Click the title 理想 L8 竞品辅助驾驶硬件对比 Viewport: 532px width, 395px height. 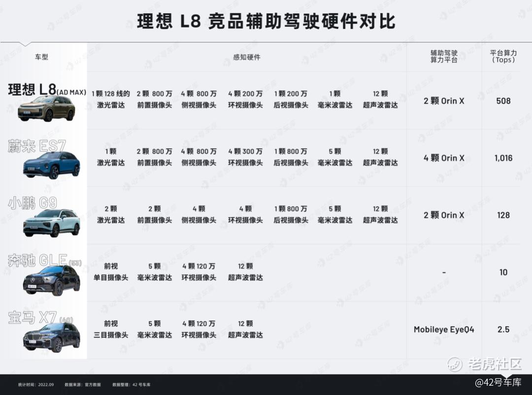(266, 21)
